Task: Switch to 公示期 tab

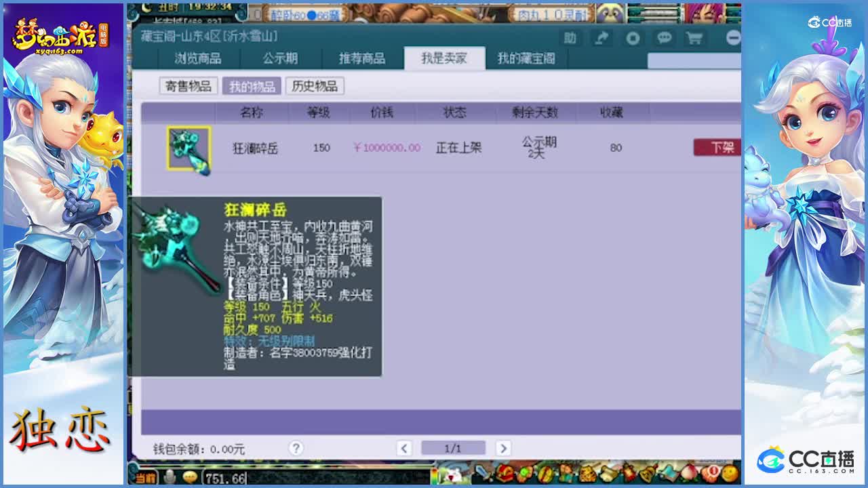Action: tap(280, 58)
